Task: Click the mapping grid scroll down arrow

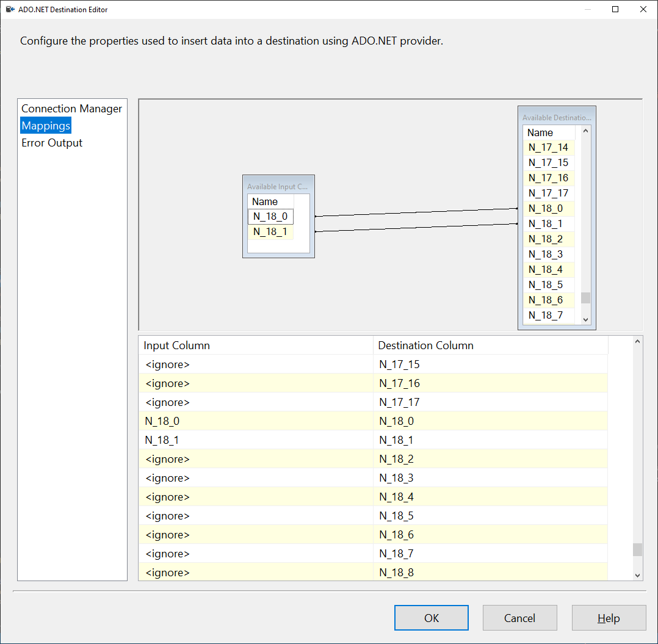Action: tap(637, 576)
